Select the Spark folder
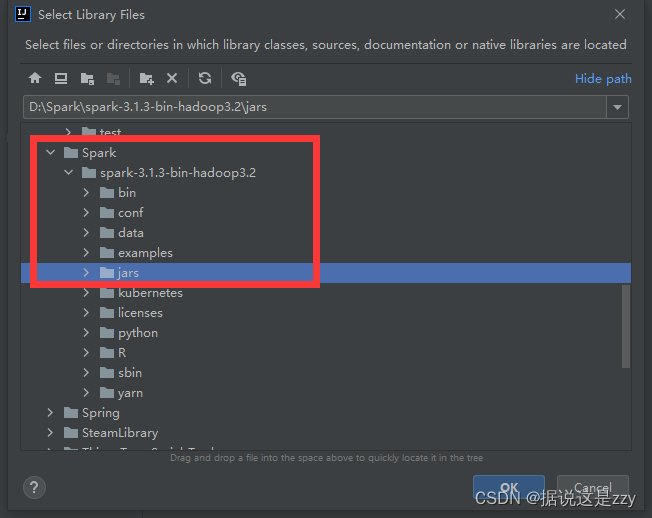This screenshot has width=652, height=518. (x=90, y=153)
